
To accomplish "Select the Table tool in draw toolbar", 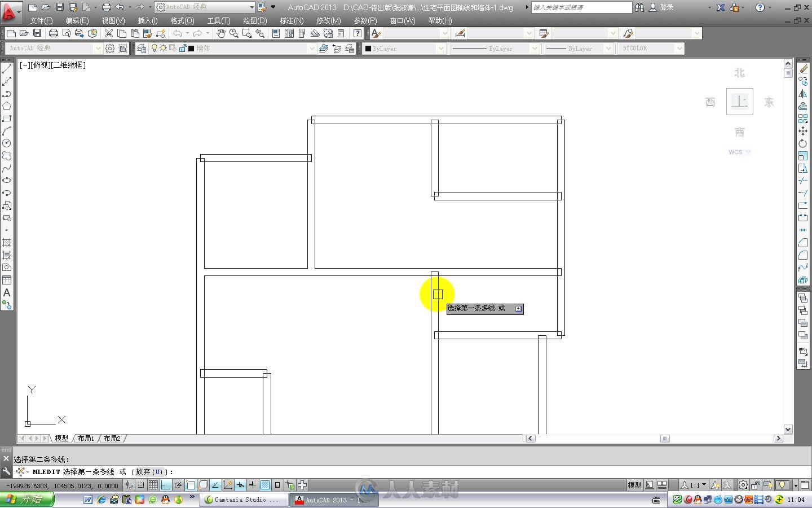I will click(x=7, y=280).
